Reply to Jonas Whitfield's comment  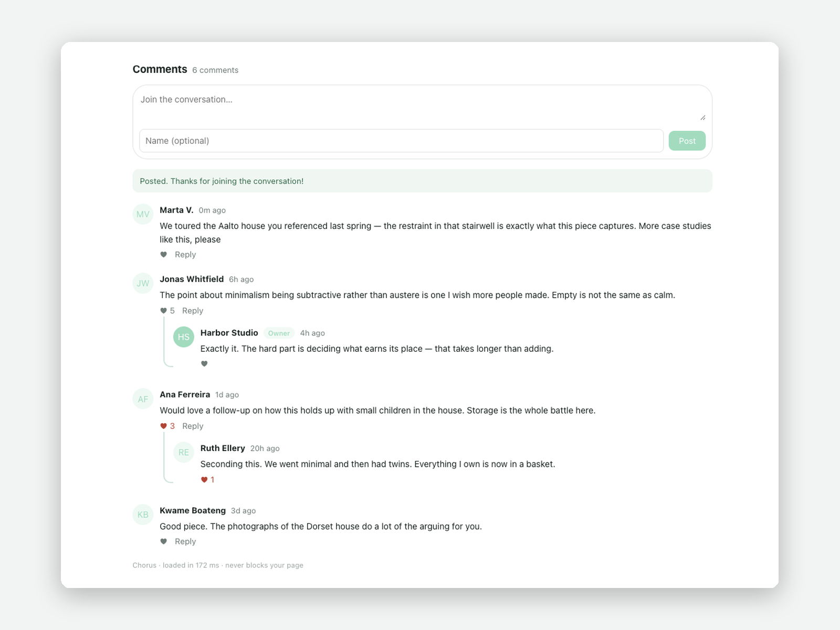point(193,311)
